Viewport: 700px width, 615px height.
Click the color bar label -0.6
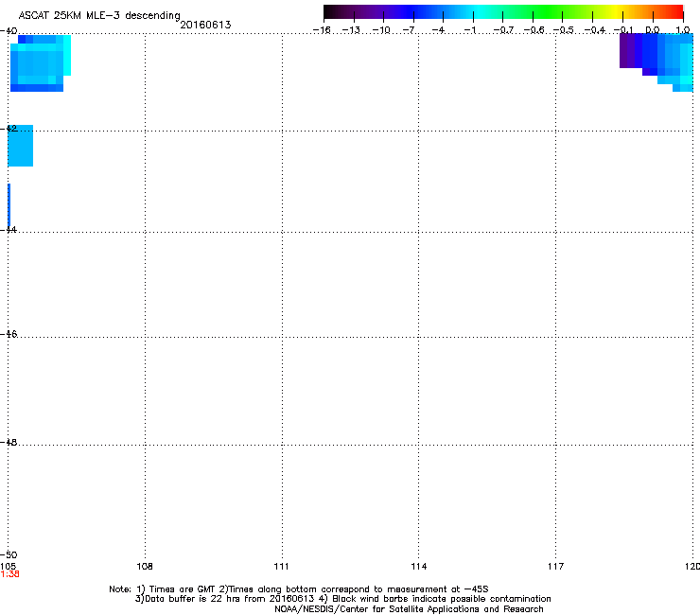click(534, 30)
